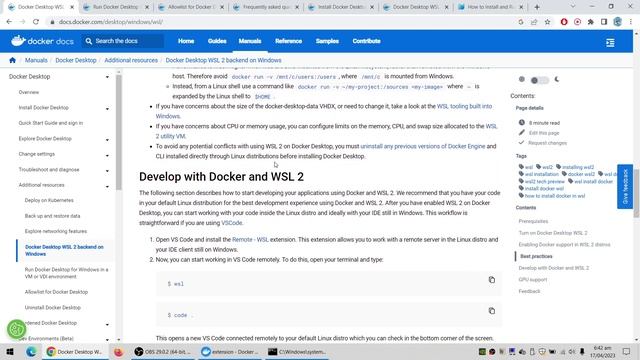Switch to 'Frequently asked qu...' browser tab
The image size is (640, 360).
point(266,7)
